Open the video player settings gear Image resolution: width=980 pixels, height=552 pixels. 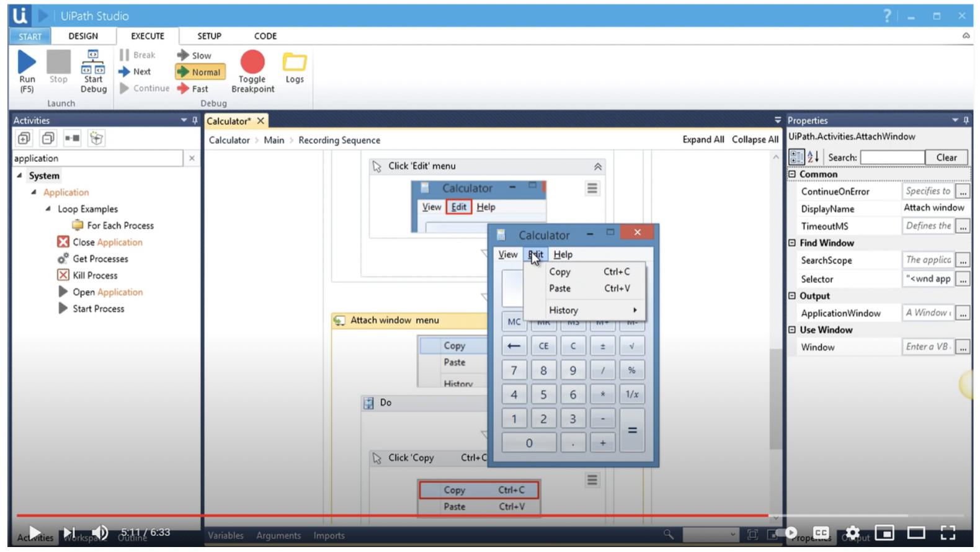[x=853, y=533]
